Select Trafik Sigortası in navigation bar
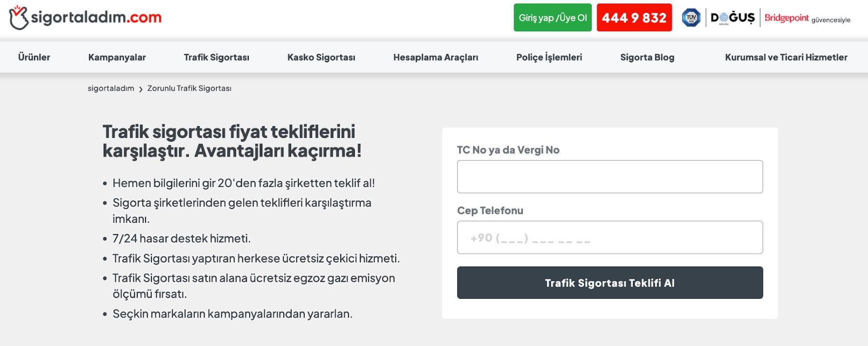The image size is (868, 346). coord(216,58)
